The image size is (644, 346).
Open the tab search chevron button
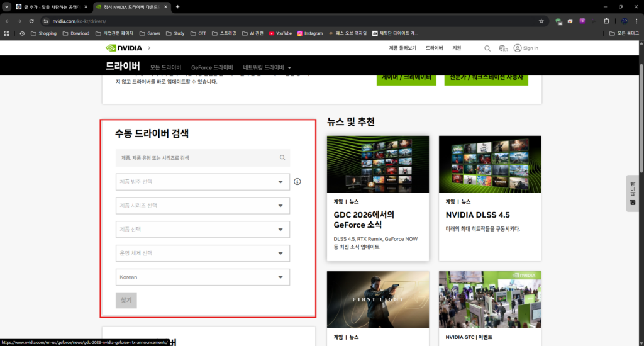[6, 6]
